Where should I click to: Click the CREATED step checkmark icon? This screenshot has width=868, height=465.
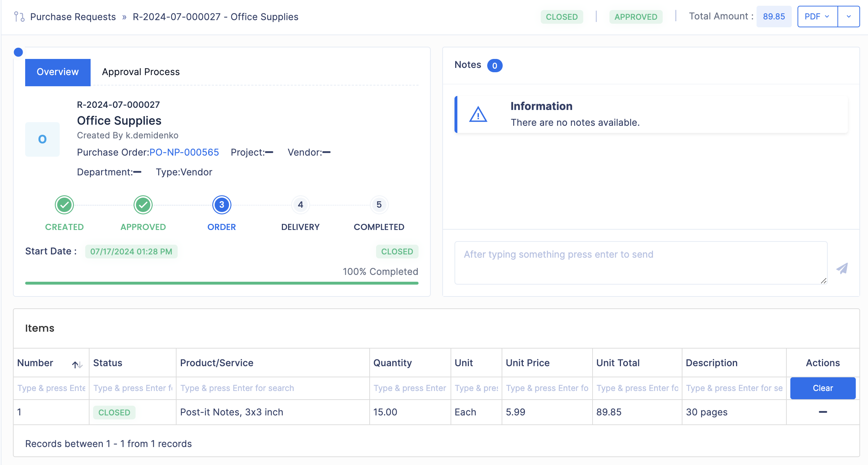64,205
